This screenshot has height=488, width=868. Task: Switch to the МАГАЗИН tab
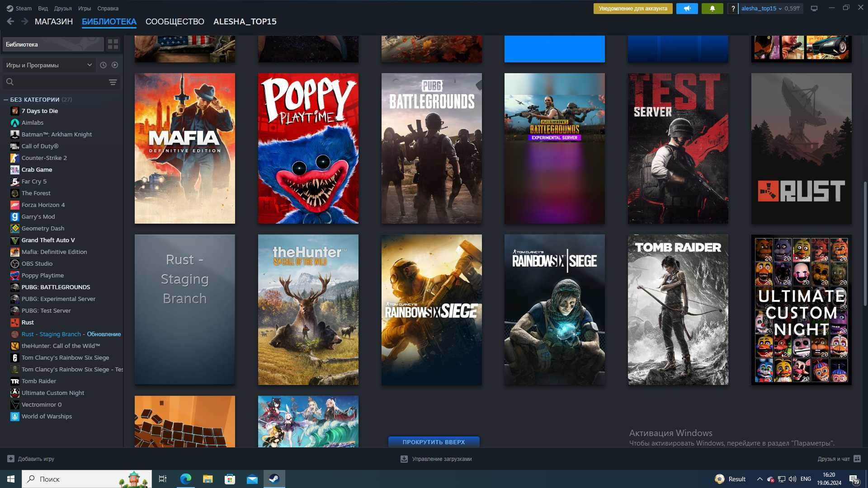point(54,21)
